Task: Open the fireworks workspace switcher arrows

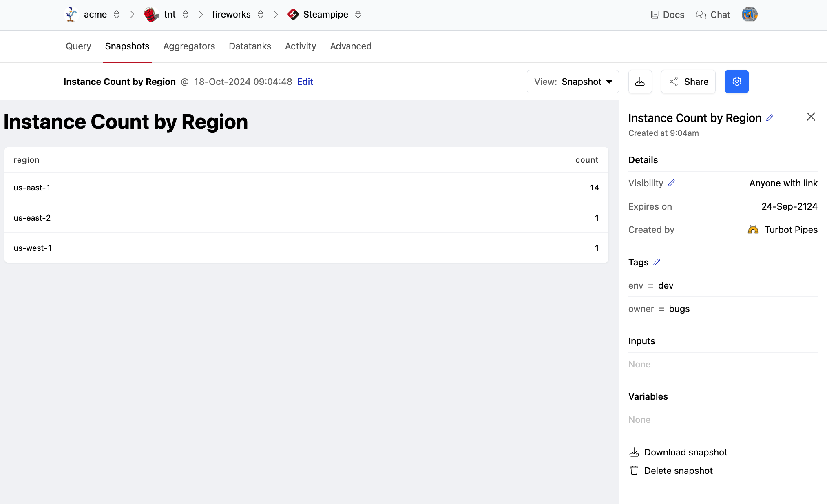Action: tap(261, 15)
